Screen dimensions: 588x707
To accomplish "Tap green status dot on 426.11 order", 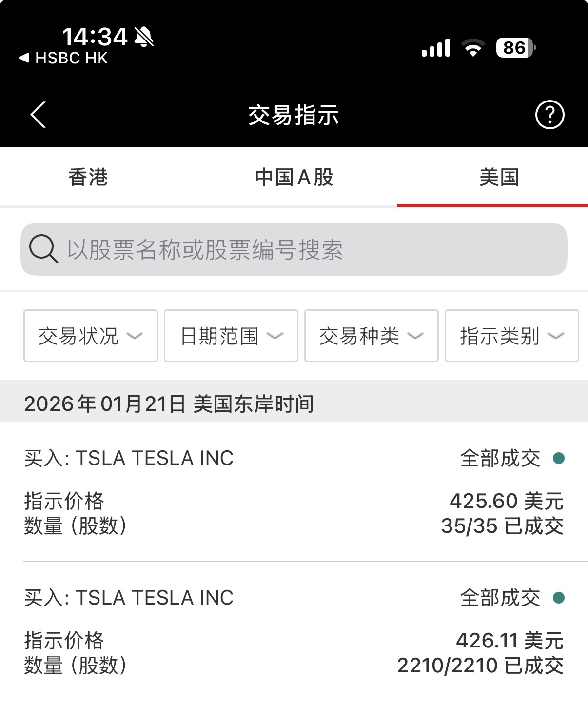I will (x=559, y=598).
